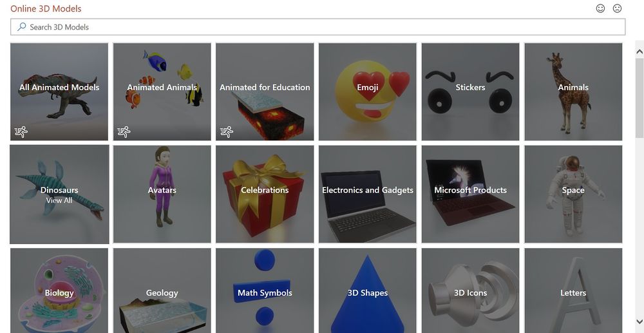Click the Search 3D Models field

pos(318,27)
